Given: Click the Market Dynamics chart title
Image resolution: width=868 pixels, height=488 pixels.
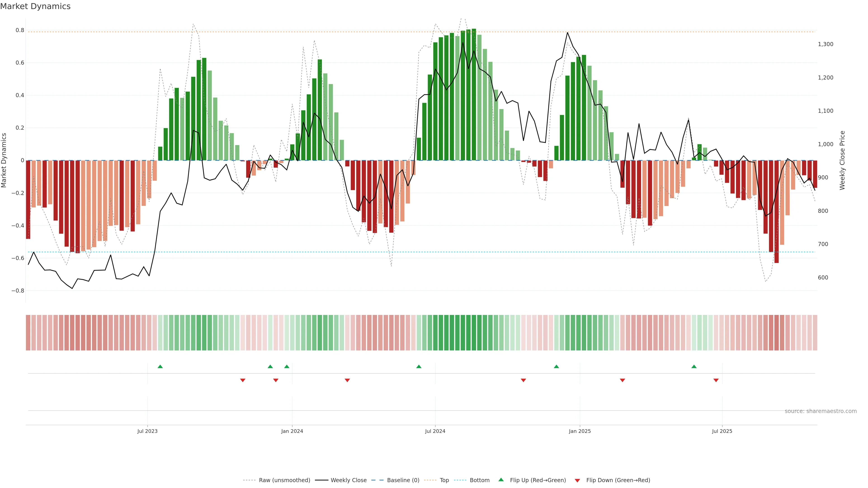Looking at the screenshot, I should (35, 6).
